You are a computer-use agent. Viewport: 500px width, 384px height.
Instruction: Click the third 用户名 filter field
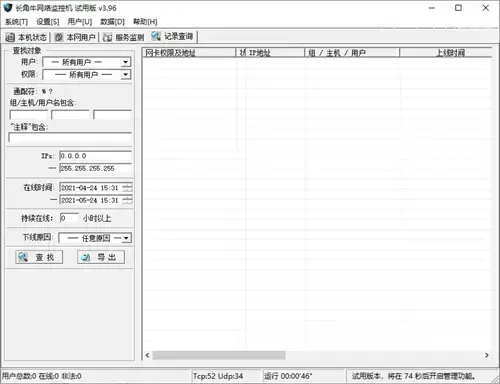click(x=112, y=115)
